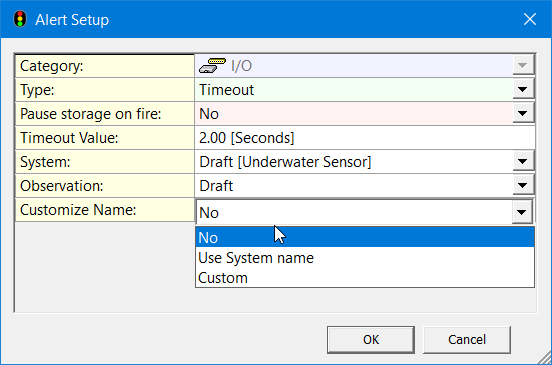Click the traffic light icon in the title bar
The height and width of the screenshot is (365, 552).
tap(20, 19)
